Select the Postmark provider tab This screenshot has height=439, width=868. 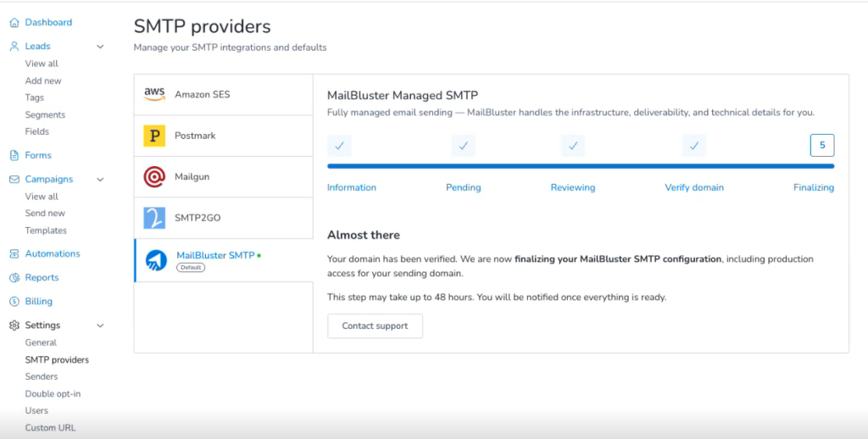pos(224,136)
